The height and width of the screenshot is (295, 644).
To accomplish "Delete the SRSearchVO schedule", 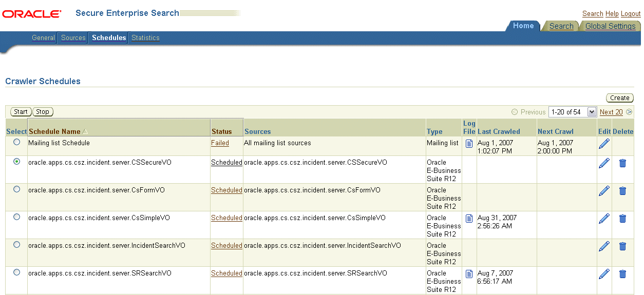I will pyautogui.click(x=622, y=274).
